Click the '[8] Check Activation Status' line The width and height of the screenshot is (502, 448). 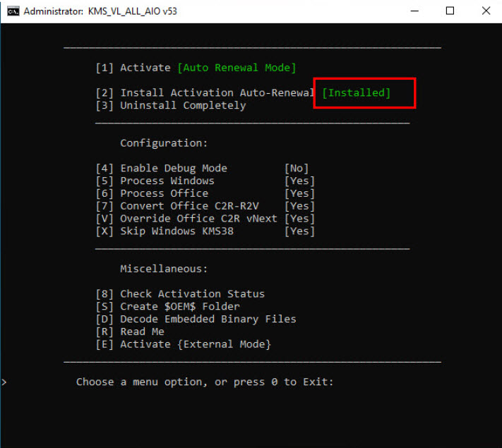(180, 293)
